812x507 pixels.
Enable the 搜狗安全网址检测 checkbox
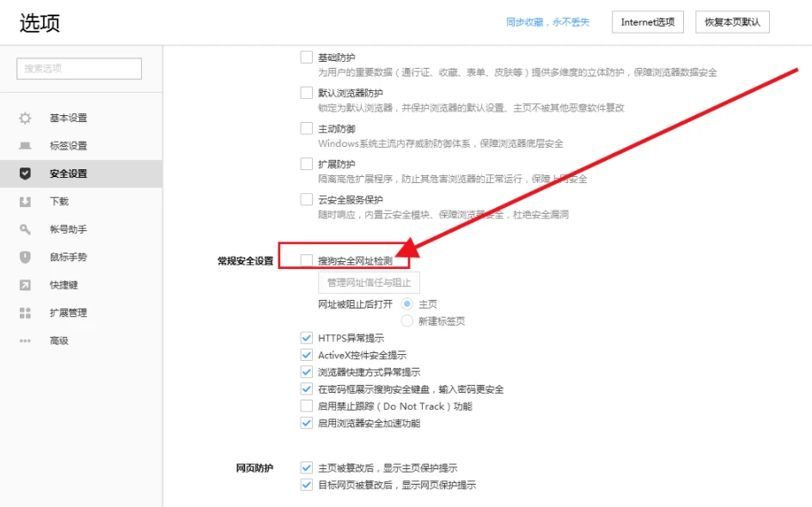[307, 260]
